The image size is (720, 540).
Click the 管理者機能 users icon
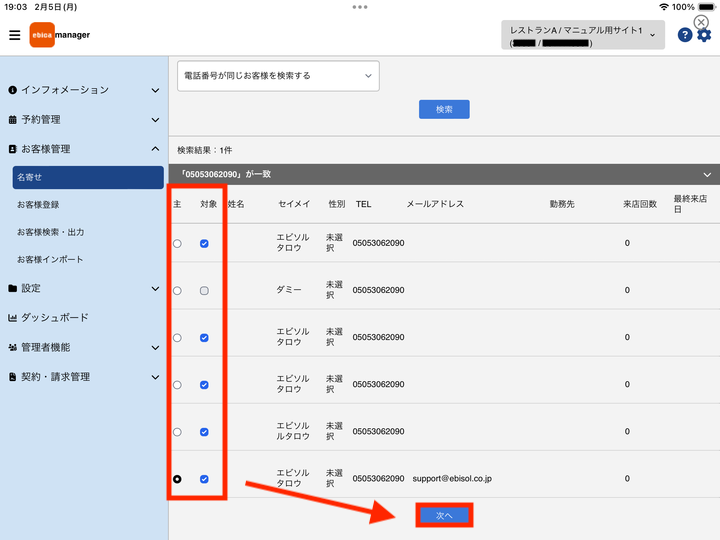click(12, 348)
